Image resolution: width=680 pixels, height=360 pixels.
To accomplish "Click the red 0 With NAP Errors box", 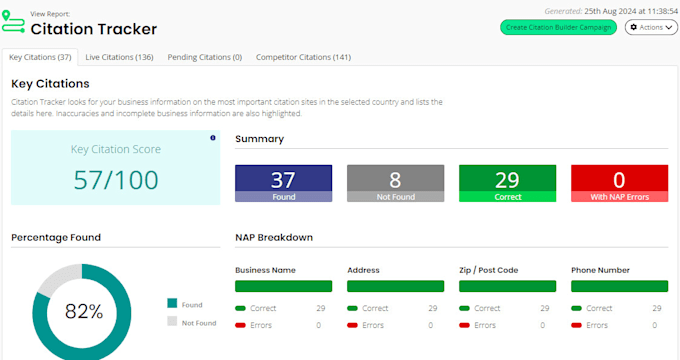I will (x=619, y=183).
